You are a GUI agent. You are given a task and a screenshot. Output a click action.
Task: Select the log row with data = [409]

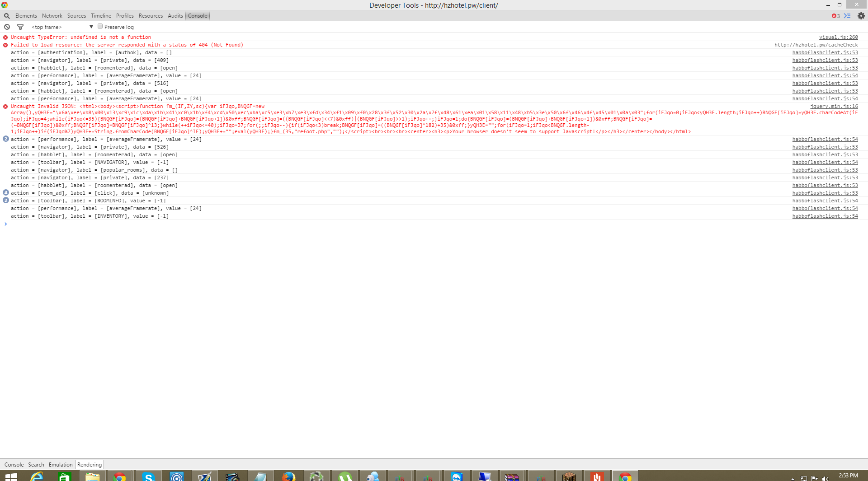coord(90,61)
